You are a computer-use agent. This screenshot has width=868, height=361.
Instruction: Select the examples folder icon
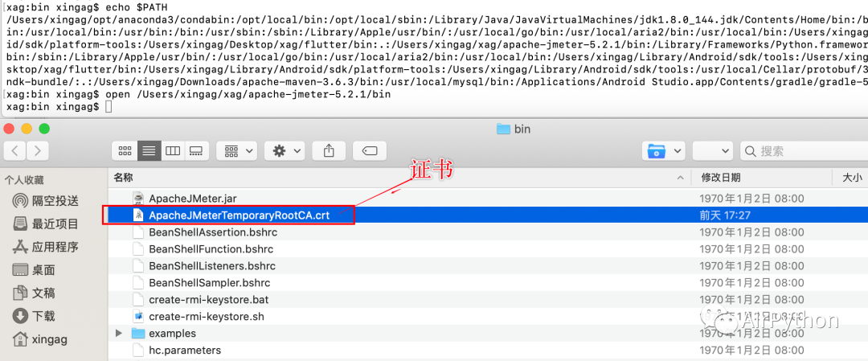138,334
